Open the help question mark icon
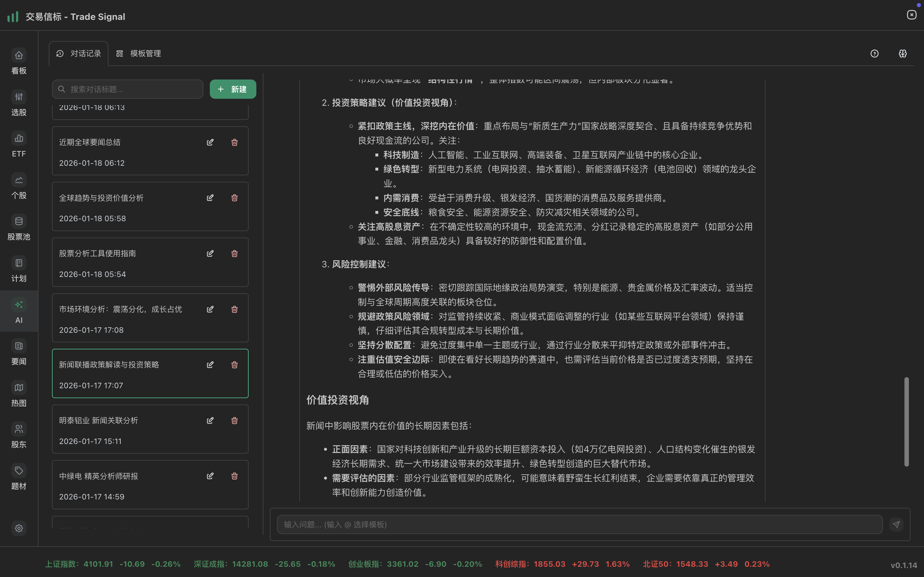This screenshot has width=924, height=577. [x=874, y=54]
